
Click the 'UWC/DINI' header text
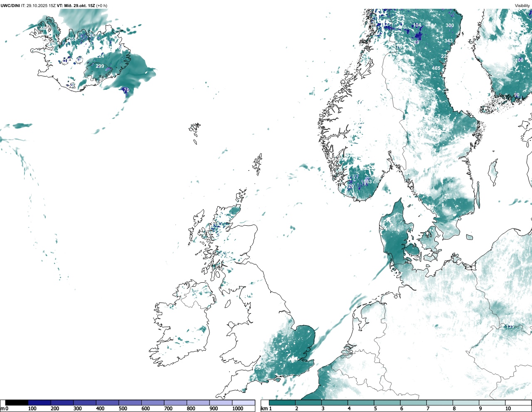(10, 5)
